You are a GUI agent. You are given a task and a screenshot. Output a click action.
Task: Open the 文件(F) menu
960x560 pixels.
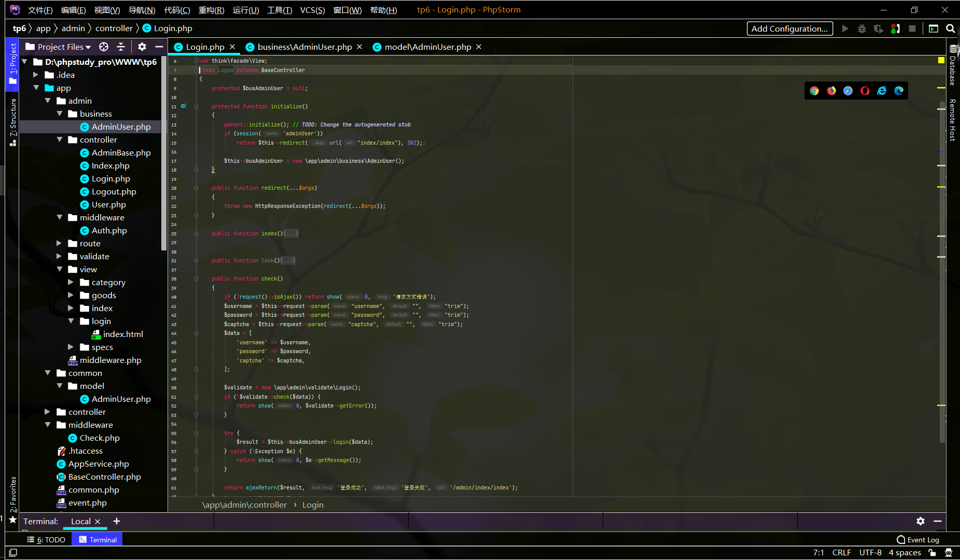tap(40, 10)
